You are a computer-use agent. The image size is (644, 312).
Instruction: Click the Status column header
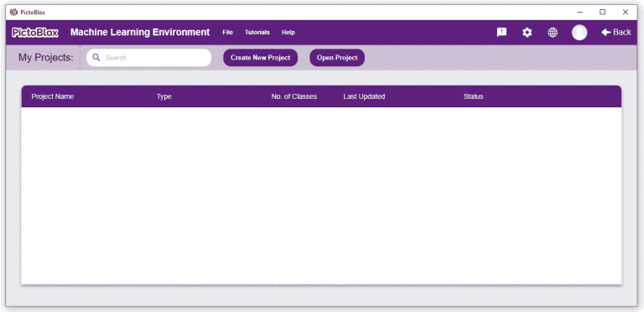[473, 96]
